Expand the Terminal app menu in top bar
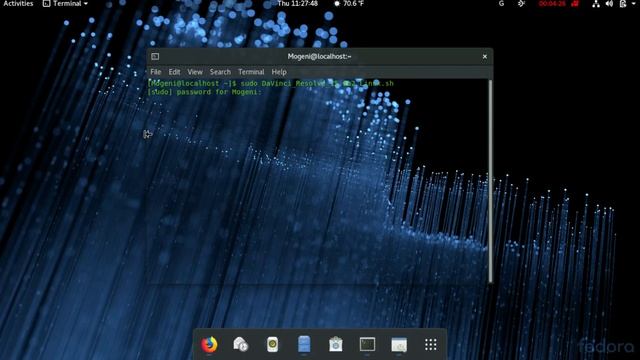The image size is (640, 360). coord(65,4)
